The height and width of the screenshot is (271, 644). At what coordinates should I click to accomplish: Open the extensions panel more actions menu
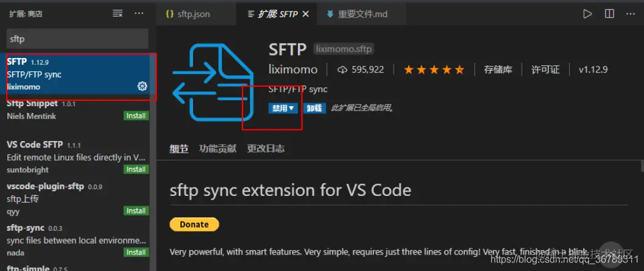(x=140, y=13)
